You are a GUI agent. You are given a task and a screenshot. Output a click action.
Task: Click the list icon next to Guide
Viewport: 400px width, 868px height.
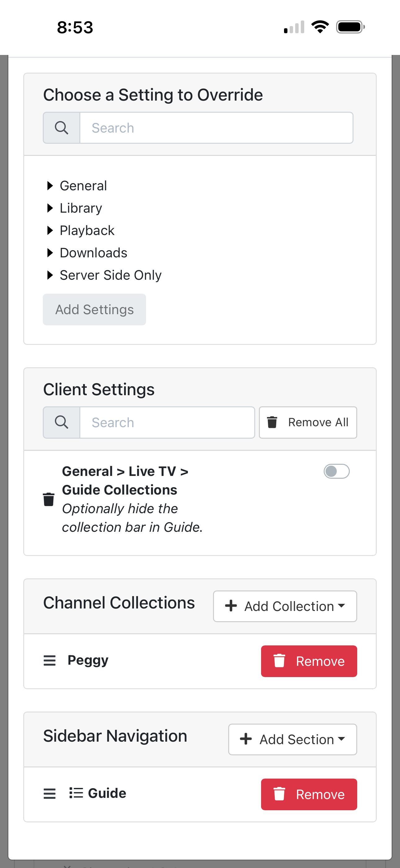point(76,793)
